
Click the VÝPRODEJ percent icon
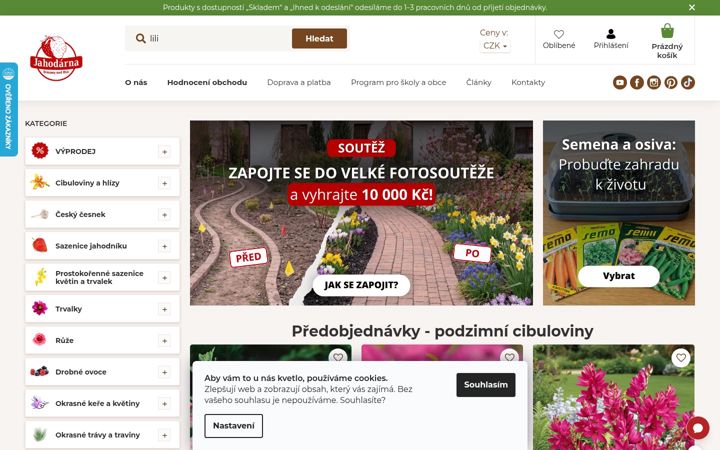40,151
